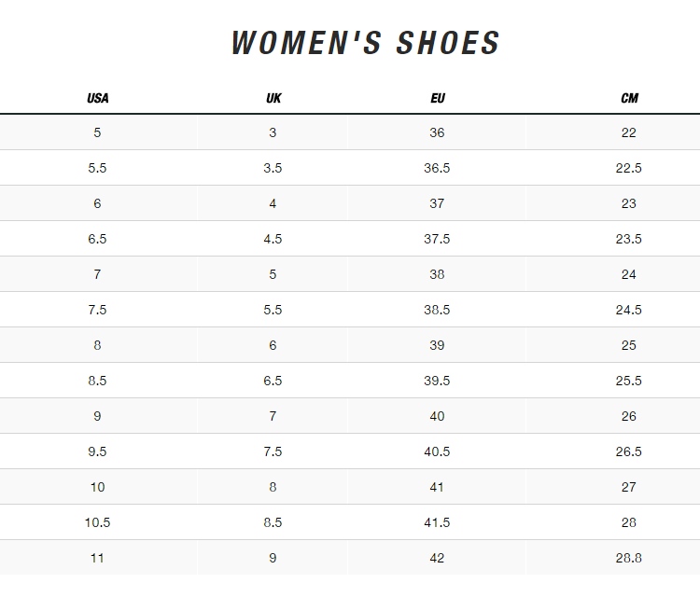Select the EU size 36.5 cell
This screenshot has width=700, height=597.
point(437,168)
